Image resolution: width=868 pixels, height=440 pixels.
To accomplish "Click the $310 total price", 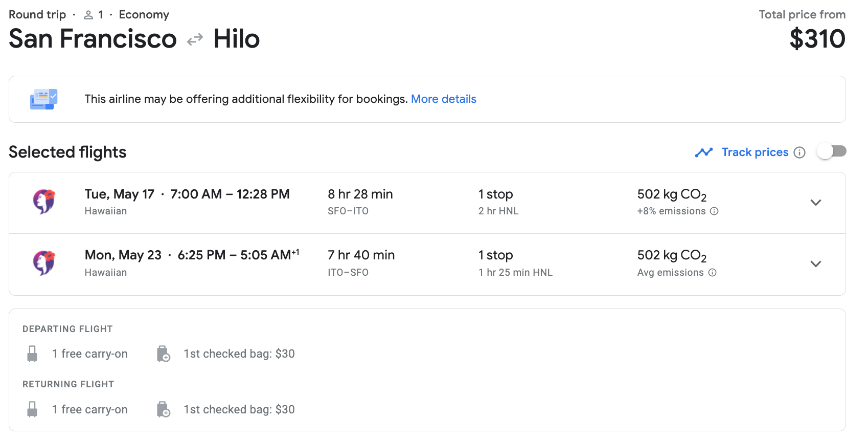I will (x=817, y=39).
